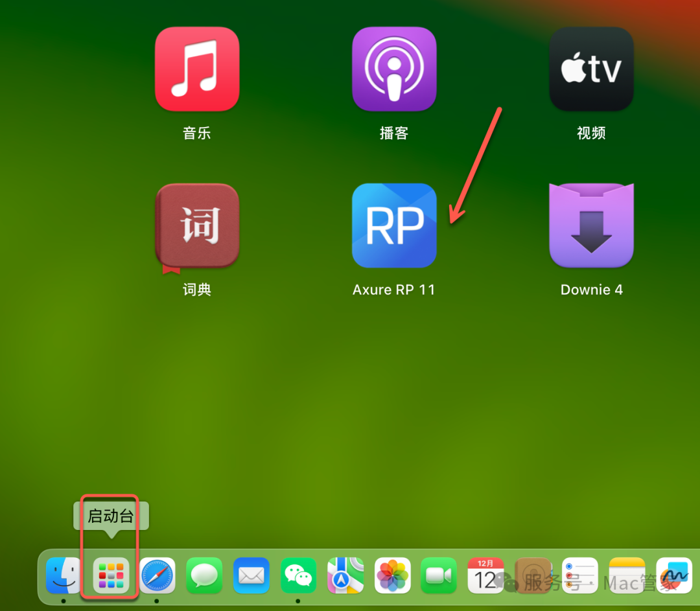700x611 pixels.
Task: Open Reminders from the Dock
Action: coord(580,575)
